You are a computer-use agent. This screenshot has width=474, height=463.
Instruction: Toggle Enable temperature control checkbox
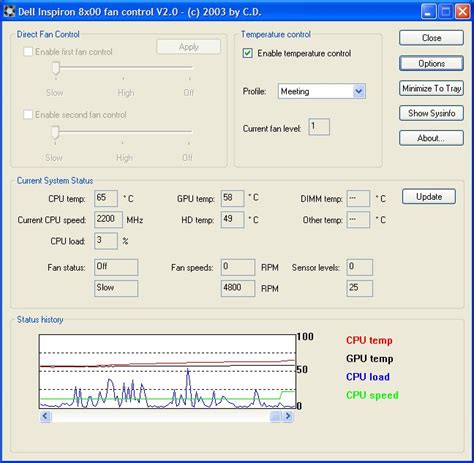coord(248,53)
